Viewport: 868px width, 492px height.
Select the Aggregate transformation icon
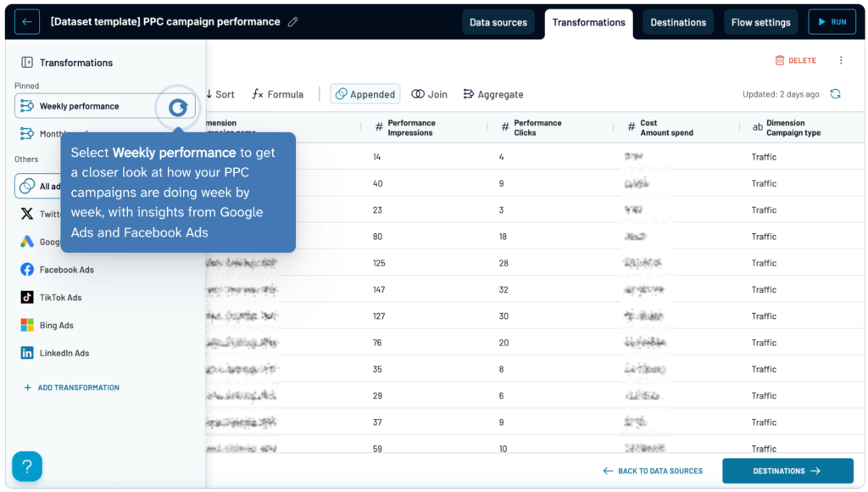click(470, 94)
